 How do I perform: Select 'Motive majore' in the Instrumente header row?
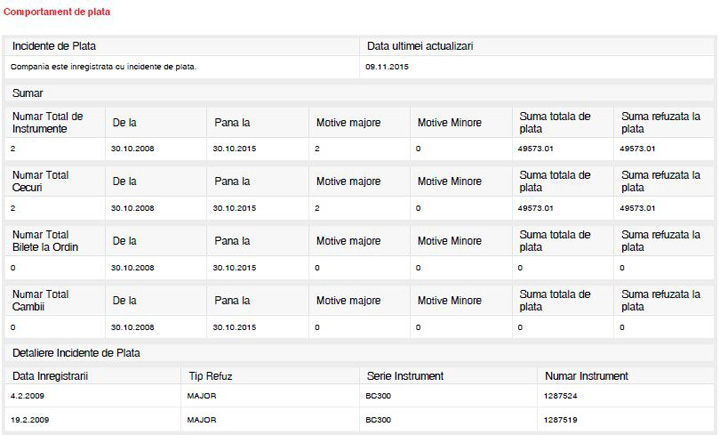coord(349,123)
